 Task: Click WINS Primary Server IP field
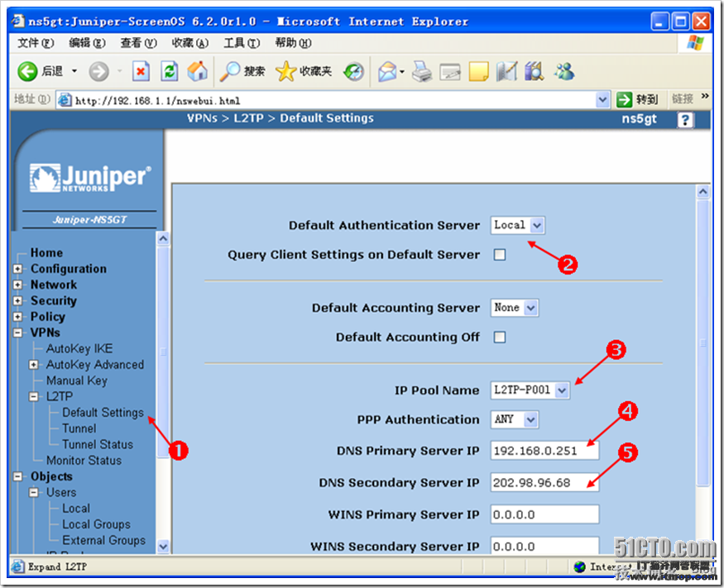pyautogui.click(x=544, y=514)
